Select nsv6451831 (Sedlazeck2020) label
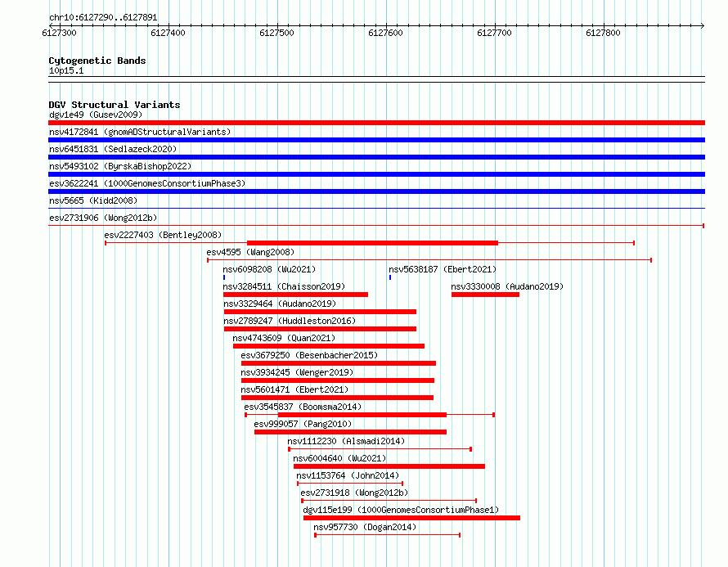Viewport: 728px width, 567px height. click(113, 149)
